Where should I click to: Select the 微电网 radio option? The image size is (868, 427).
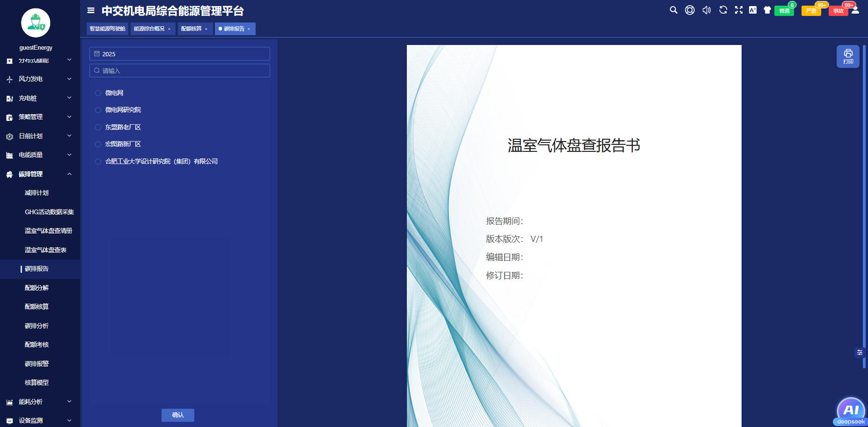(x=98, y=93)
